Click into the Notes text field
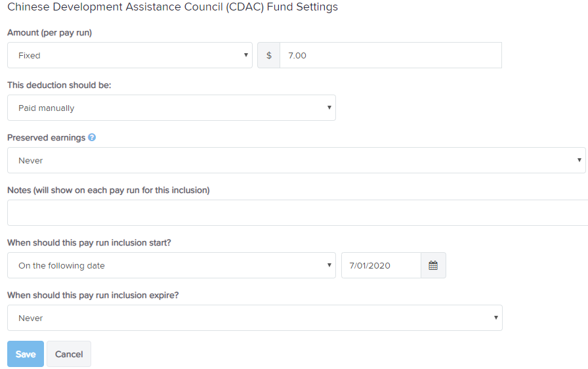 point(298,213)
